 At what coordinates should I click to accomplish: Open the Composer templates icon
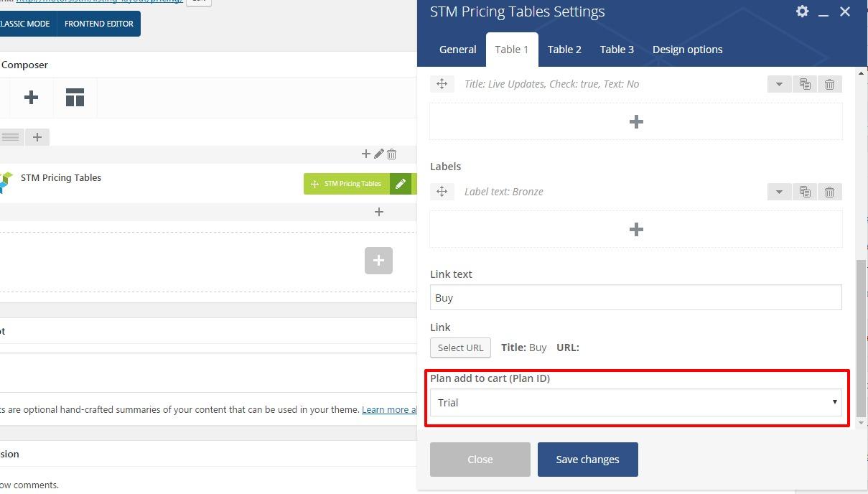click(x=75, y=97)
